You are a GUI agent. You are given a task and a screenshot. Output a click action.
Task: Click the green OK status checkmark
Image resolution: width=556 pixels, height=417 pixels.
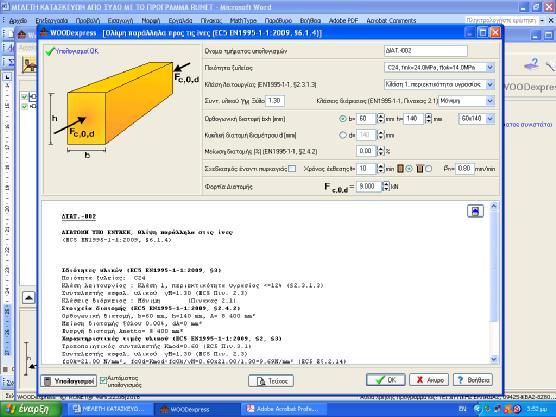[x=50, y=51]
